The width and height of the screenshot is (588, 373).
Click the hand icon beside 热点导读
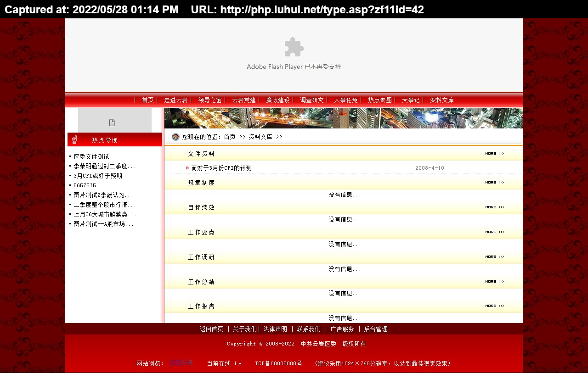point(74,139)
